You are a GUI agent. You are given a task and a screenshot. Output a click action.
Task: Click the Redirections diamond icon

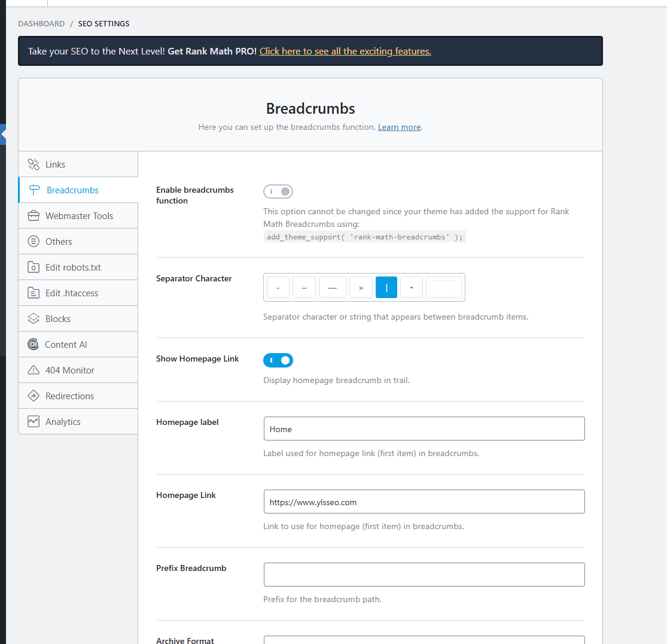coord(33,396)
